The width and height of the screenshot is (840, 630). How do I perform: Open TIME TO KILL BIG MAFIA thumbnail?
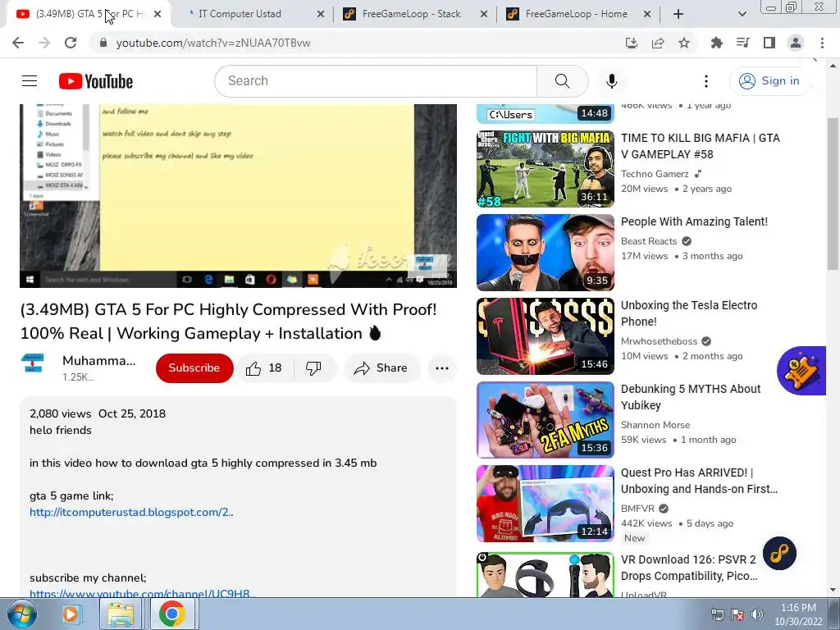[x=545, y=169]
